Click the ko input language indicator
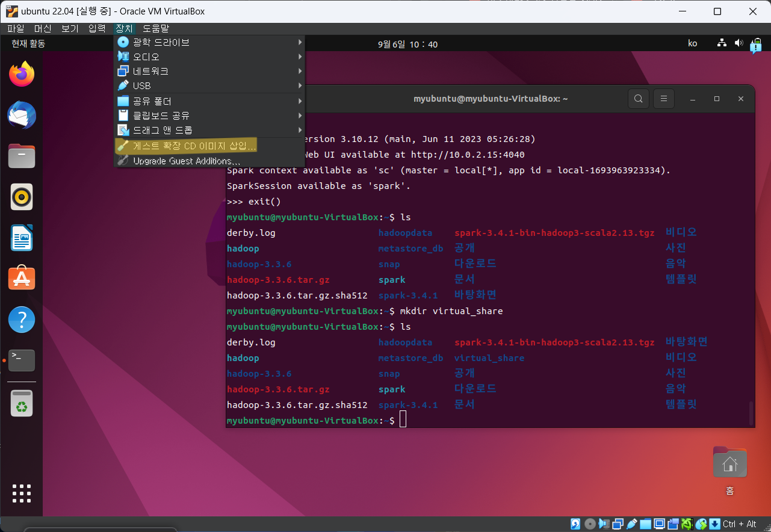 coord(693,44)
